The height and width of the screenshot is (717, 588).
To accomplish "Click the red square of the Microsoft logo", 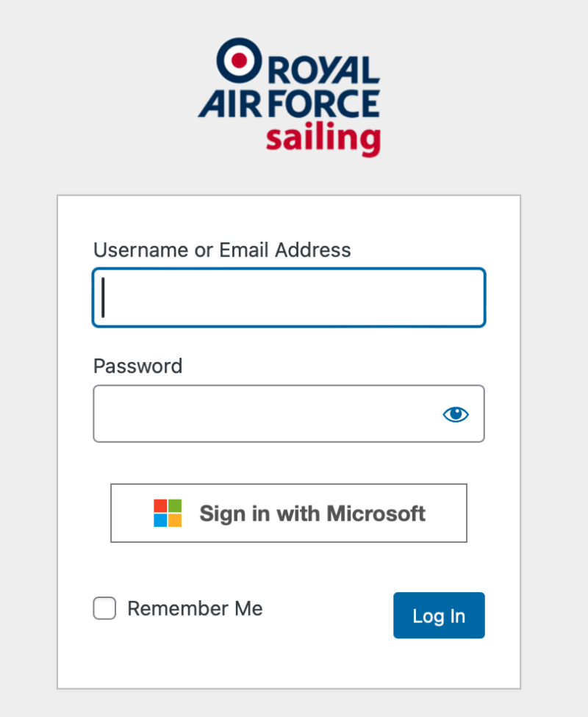I will pyautogui.click(x=160, y=505).
